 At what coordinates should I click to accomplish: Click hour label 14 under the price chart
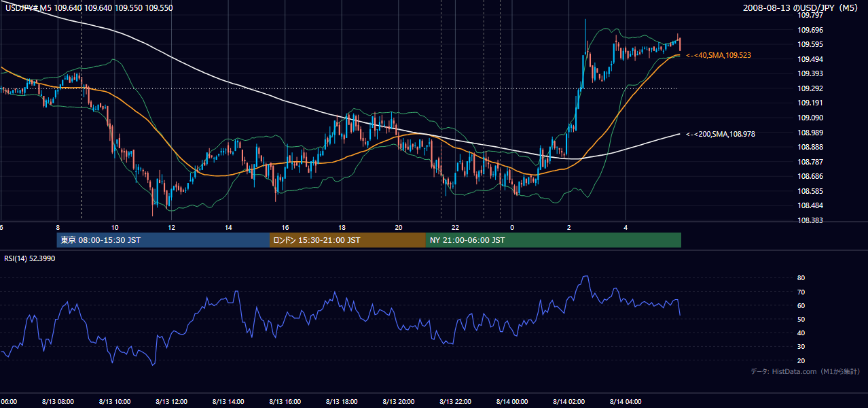228,227
